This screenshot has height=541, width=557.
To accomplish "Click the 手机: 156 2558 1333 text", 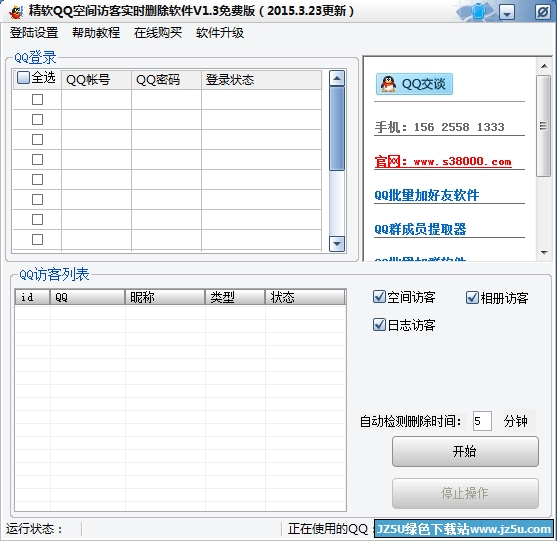I will coord(440,127).
